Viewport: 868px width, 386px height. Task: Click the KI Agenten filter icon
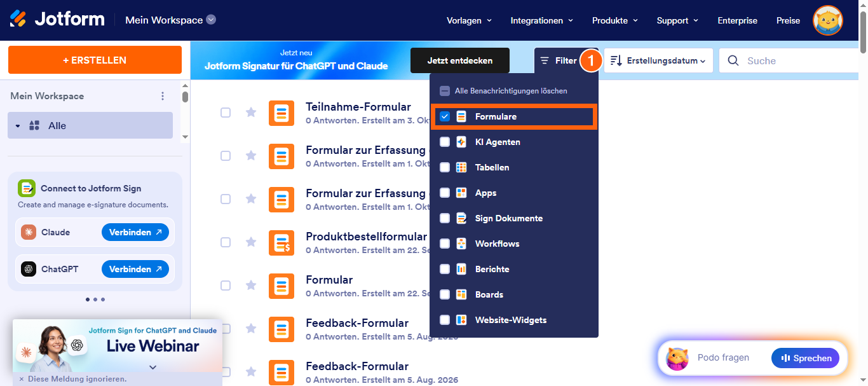pos(462,142)
